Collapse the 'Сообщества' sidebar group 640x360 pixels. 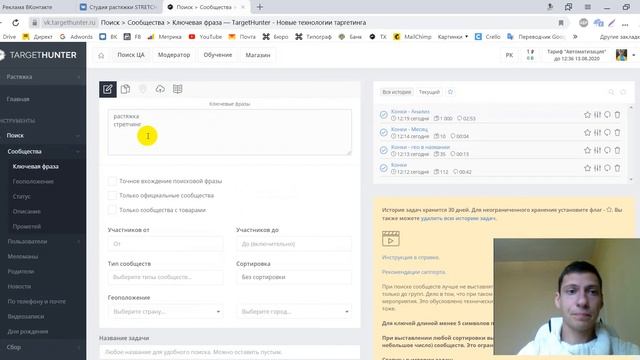[x=43, y=151]
